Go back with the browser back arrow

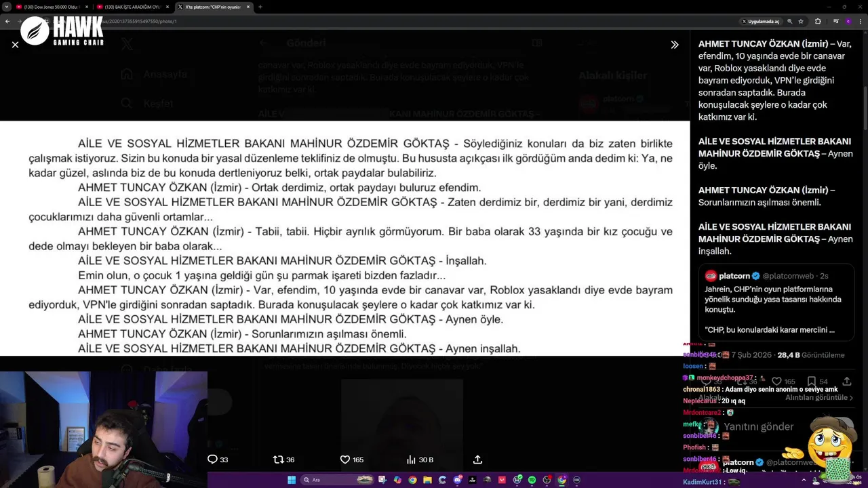[7, 21]
